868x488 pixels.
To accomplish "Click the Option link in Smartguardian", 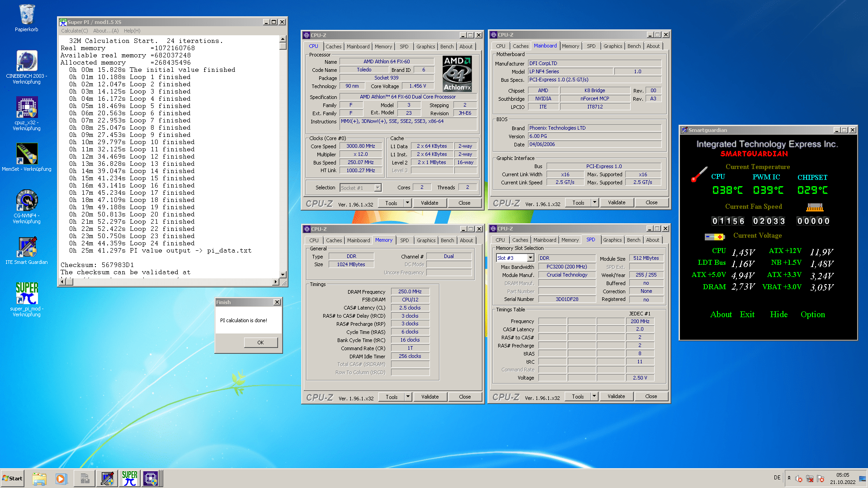I will coord(812,314).
